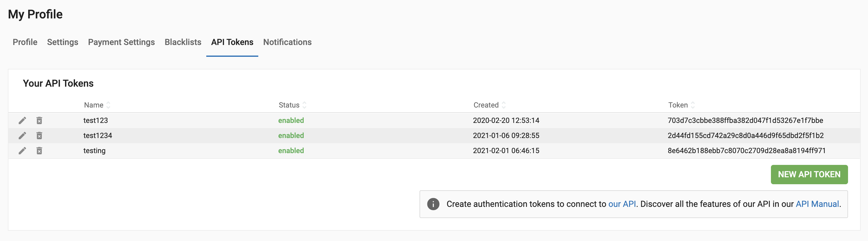868x241 pixels.
Task: Edit the testing token with pencil icon
Action: (x=22, y=151)
